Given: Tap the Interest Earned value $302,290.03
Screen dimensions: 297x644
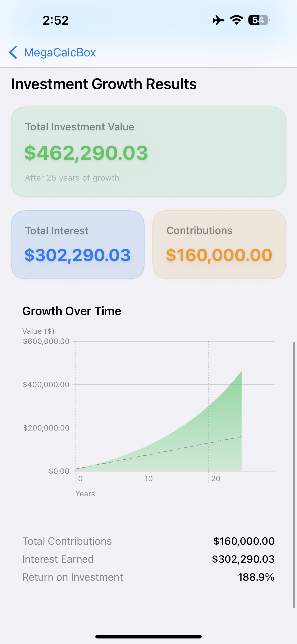Looking at the screenshot, I should 243,559.
